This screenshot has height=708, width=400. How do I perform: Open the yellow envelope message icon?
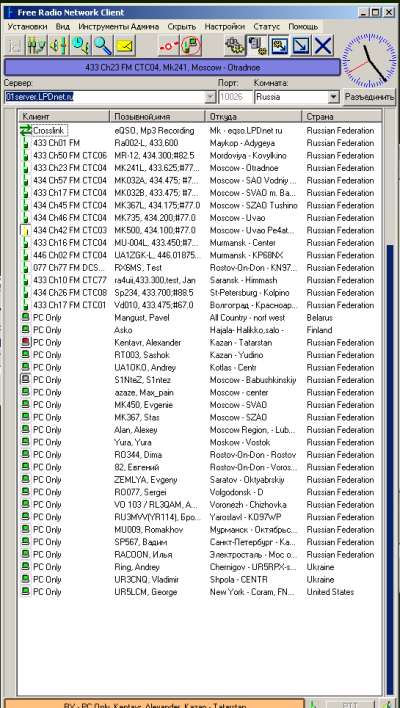125,46
